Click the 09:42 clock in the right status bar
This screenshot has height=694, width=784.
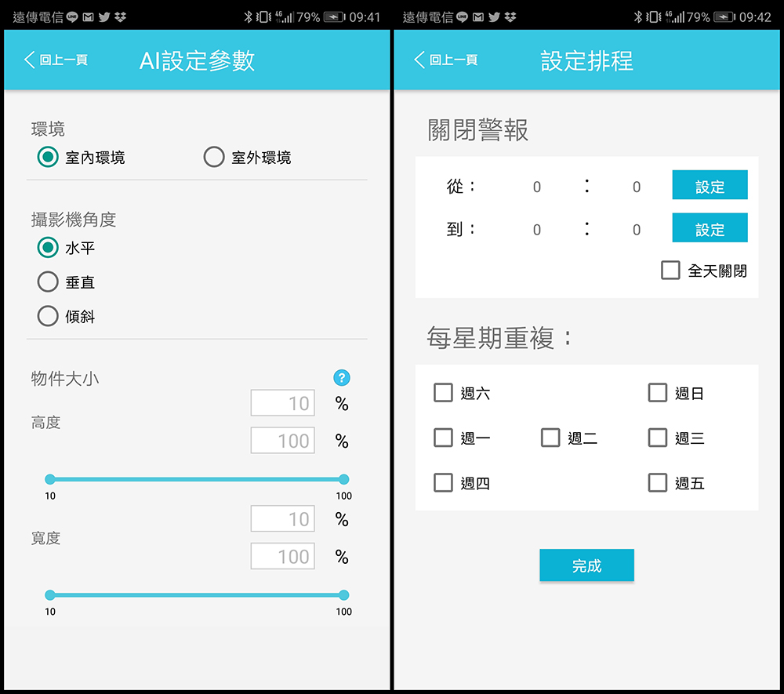755,17
